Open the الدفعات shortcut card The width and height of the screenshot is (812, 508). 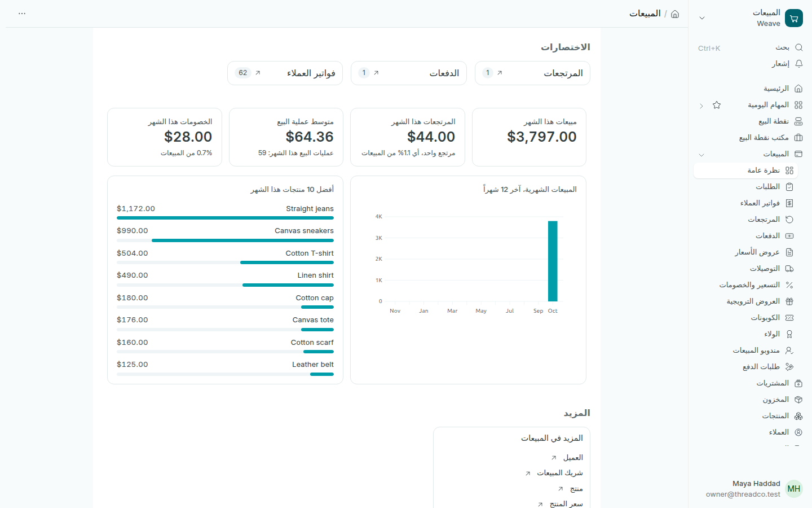point(409,73)
